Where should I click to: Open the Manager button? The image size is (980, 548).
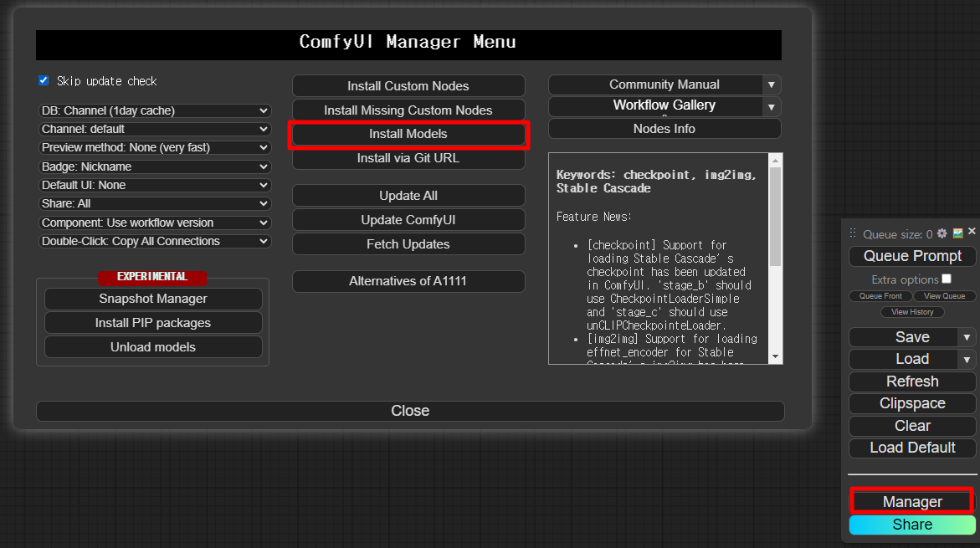click(x=912, y=502)
